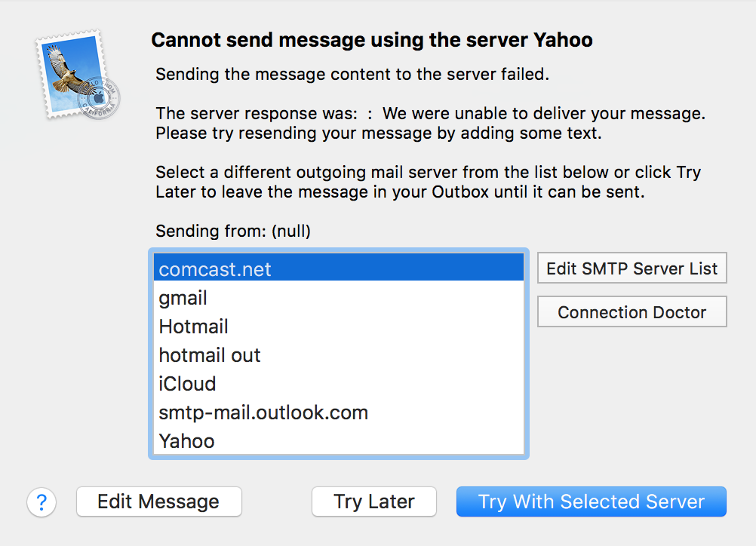The width and height of the screenshot is (756, 546).
Task: Click the "Sending from: (null)" label
Action: tap(233, 231)
